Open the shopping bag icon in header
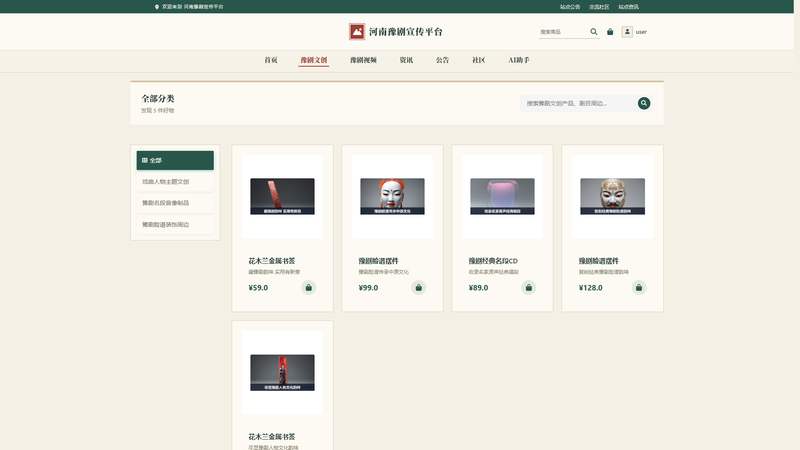 610,32
